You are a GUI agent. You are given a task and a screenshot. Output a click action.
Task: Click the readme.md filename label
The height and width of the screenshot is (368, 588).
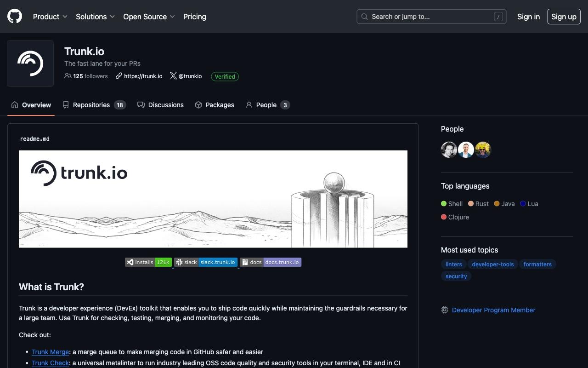pyautogui.click(x=35, y=138)
